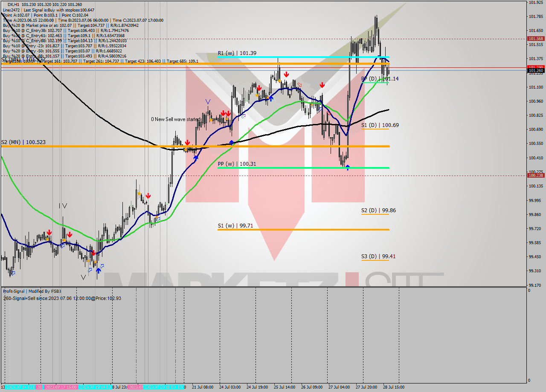The width and height of the screenshot is (546, 392).
Task: Click the '260-Signal=Sell since' indicator text
Action: [x=62, y=298]
